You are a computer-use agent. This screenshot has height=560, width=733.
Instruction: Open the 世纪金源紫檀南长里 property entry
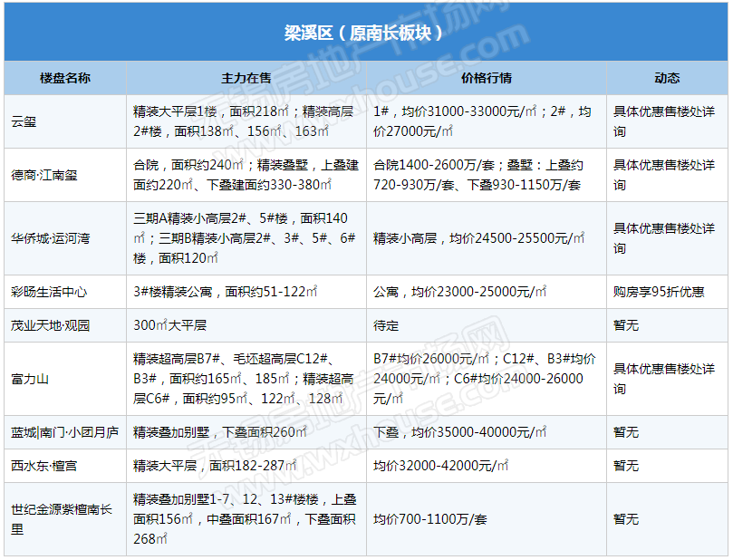pos(62,519)
